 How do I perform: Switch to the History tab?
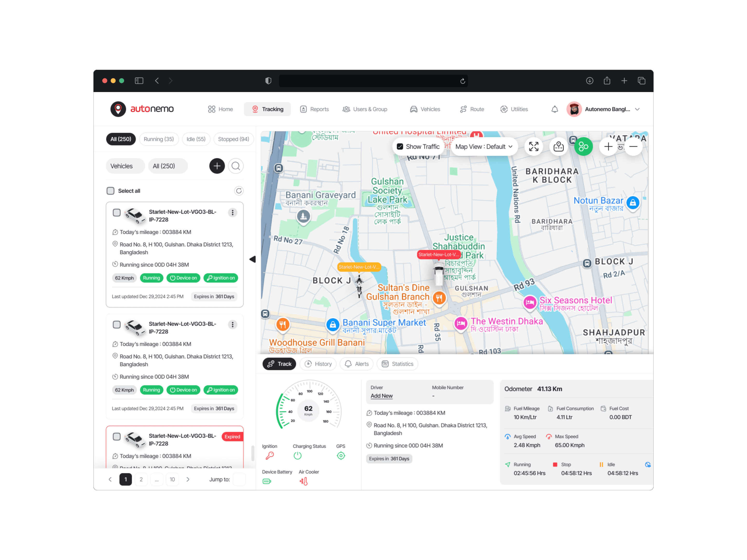(318, 363)
